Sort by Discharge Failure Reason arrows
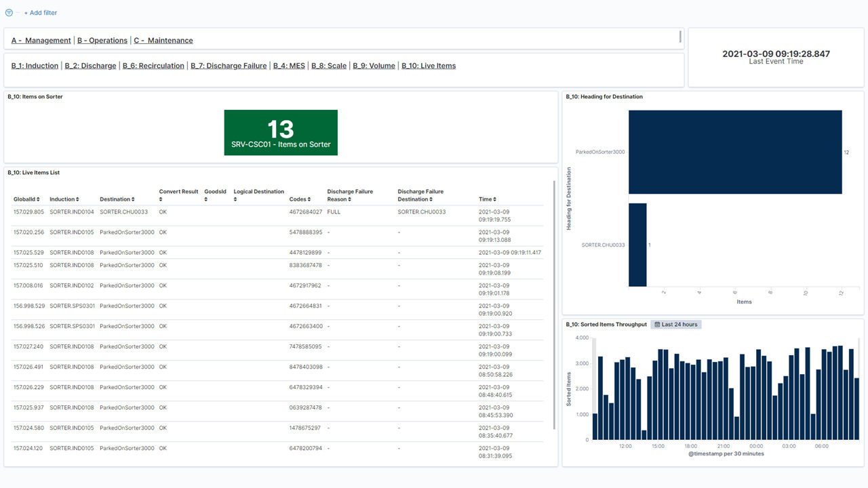868x488 pixels. pyautogui.click(x=349, y=199)
